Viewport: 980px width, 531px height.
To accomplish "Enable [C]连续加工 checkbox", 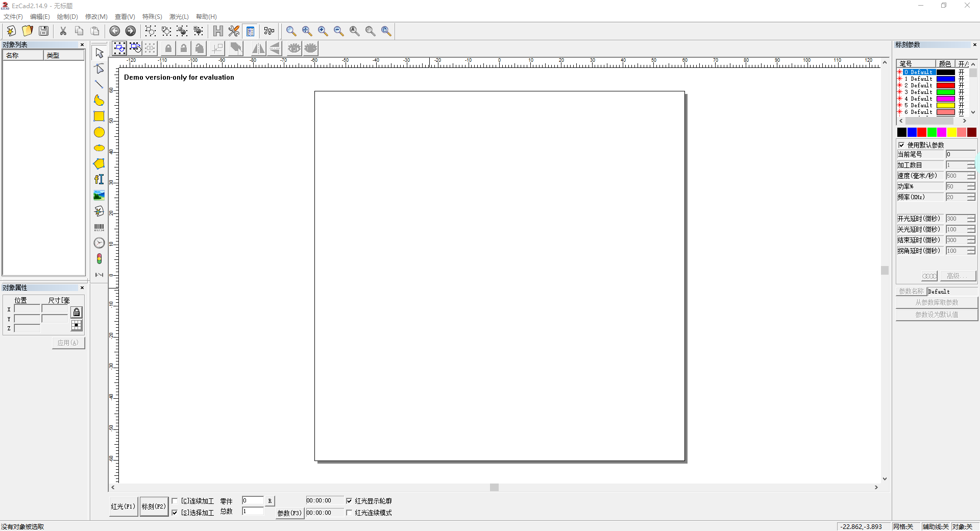I will [x=175, y=501].
